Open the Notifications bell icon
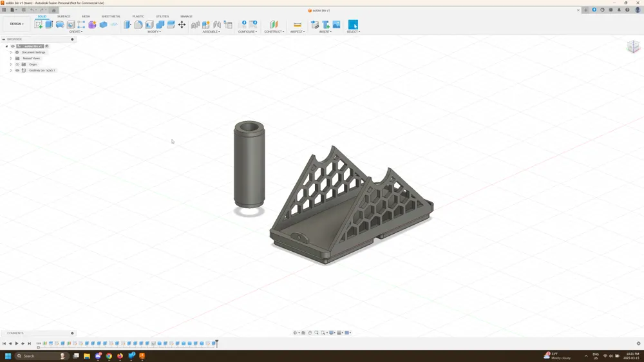 [x=619, y=10]
